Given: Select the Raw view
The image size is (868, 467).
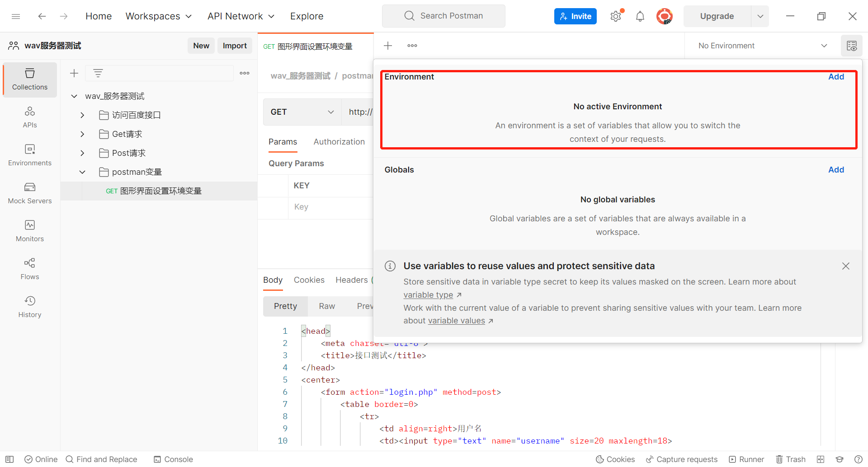Looking at the screenshot, I should [327, 306].
